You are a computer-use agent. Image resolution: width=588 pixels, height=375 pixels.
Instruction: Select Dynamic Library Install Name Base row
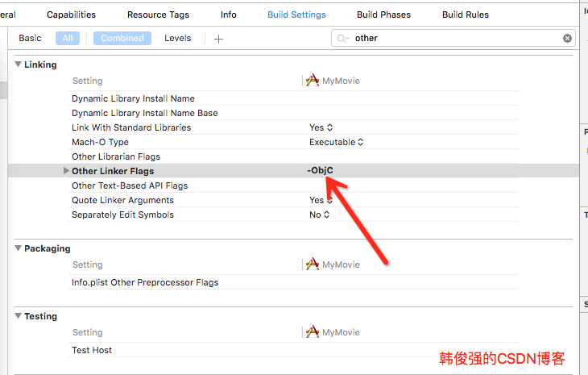click(294, 113)
